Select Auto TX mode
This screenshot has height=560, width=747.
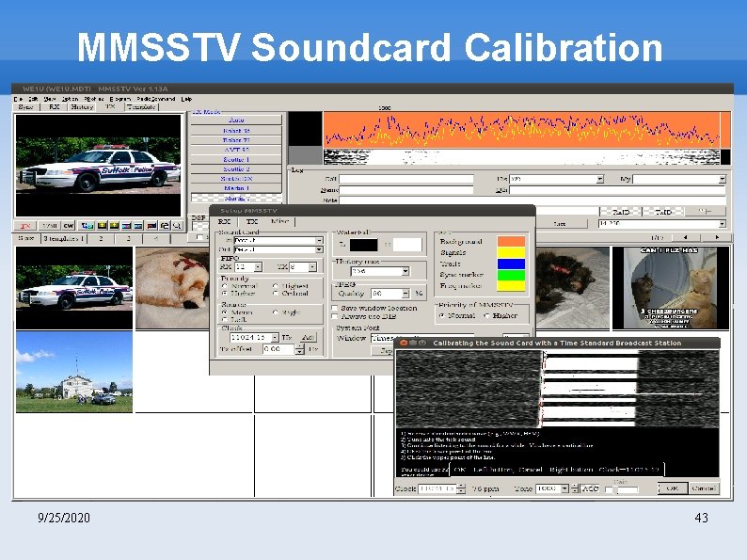click(x=236, y=120)
